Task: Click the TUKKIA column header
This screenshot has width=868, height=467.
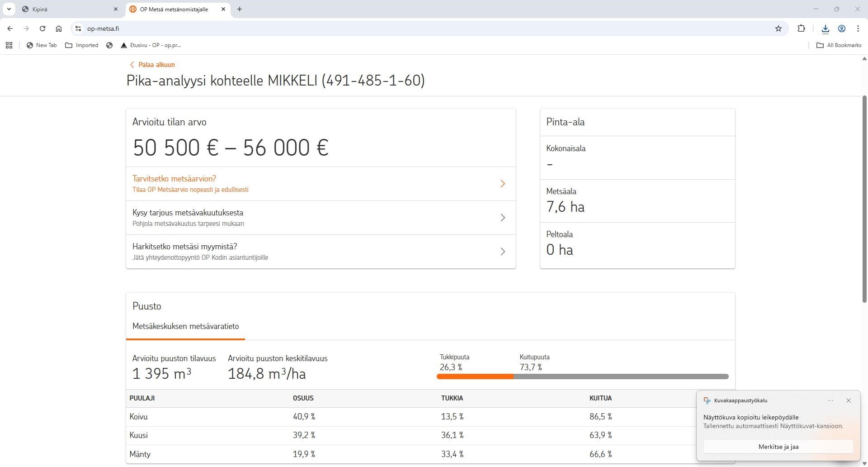Action: (x=452, y=398)
